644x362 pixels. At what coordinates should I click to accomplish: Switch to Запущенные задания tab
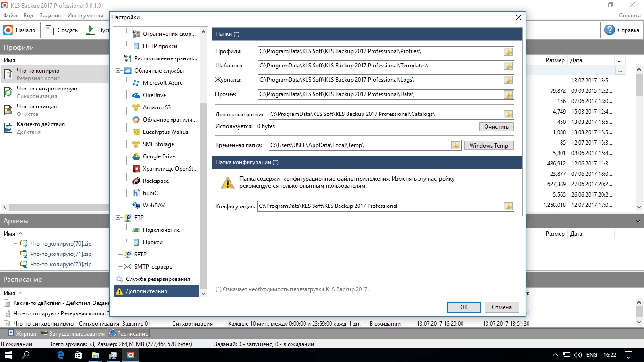click(x=73, y=334)
